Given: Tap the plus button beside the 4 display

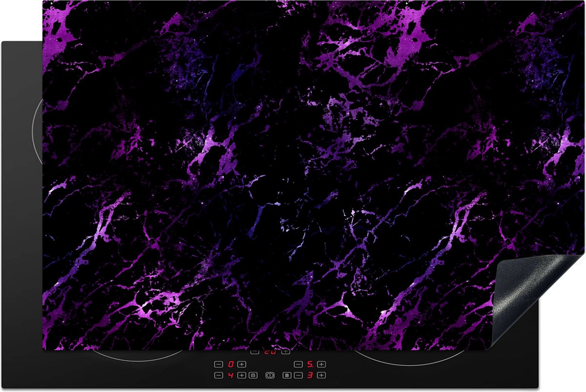Looking at the screenshot, I should [x=242, y=375].
